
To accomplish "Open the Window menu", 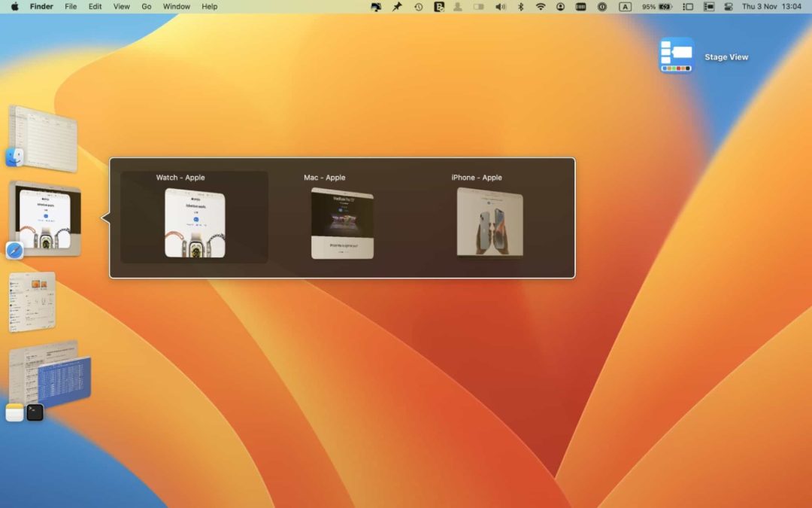I will click(176, 7).
